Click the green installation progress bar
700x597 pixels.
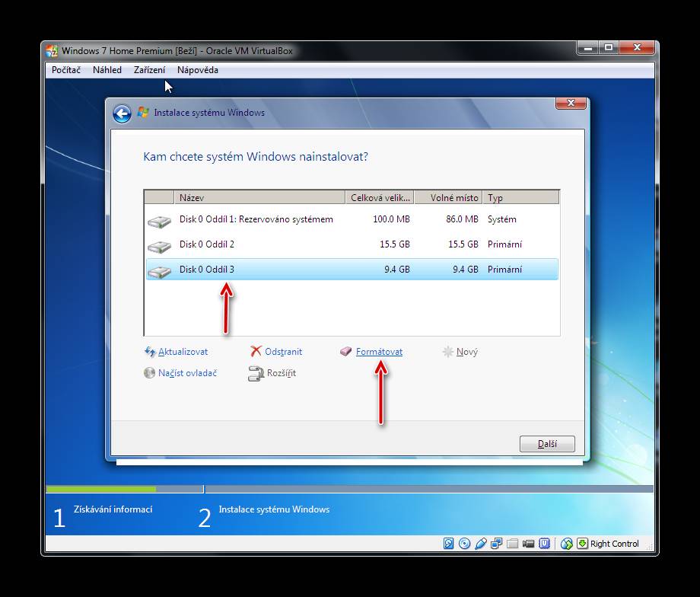[x=101, y=490]
